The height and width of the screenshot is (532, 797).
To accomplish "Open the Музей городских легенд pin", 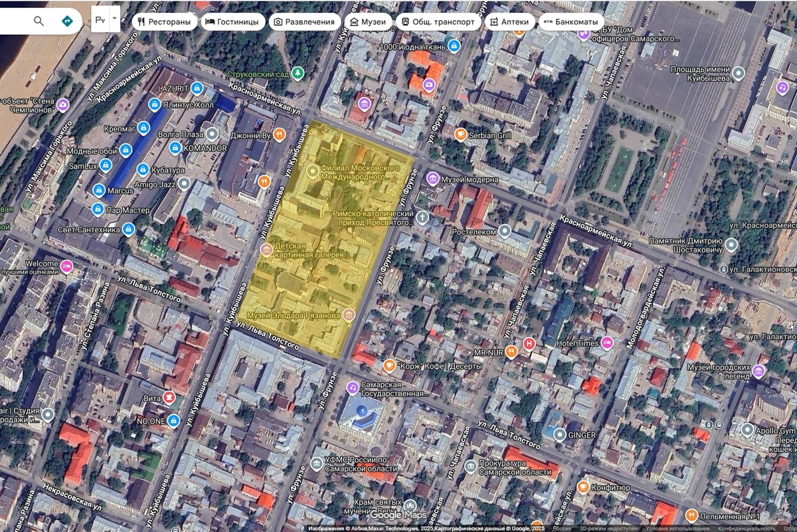I will pyautogui.click(x=758, y=370).
